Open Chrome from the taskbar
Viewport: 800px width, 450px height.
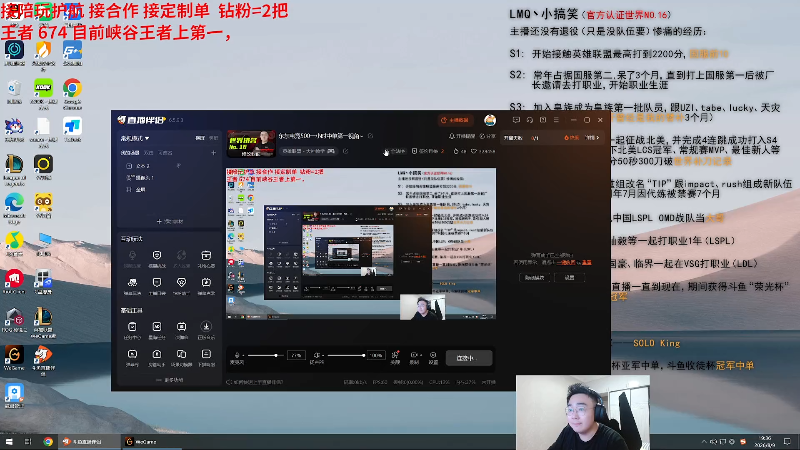[x=48, y=441]
